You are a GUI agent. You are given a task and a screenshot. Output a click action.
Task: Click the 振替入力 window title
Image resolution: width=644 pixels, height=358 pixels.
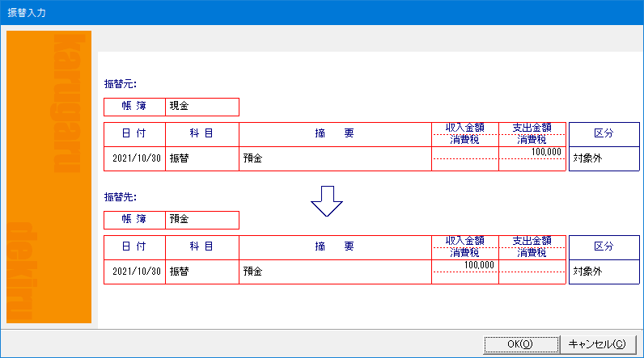tap(27, 13)
